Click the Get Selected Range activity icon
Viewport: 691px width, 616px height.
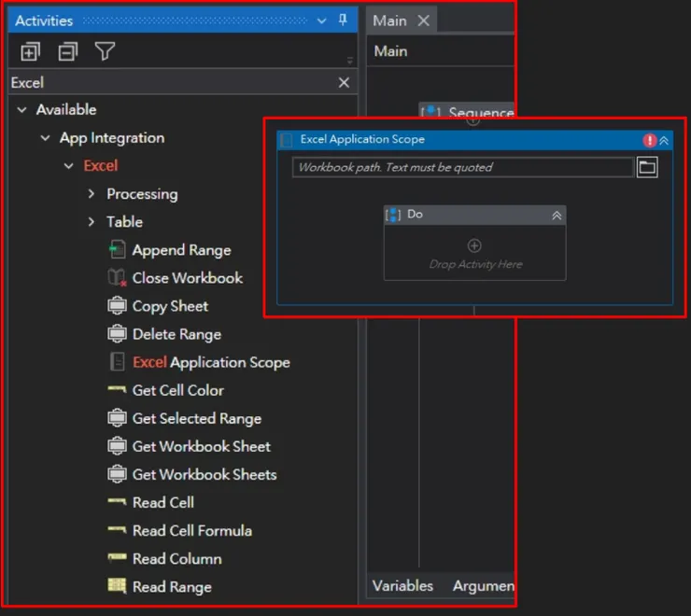(x=117, y=418)
